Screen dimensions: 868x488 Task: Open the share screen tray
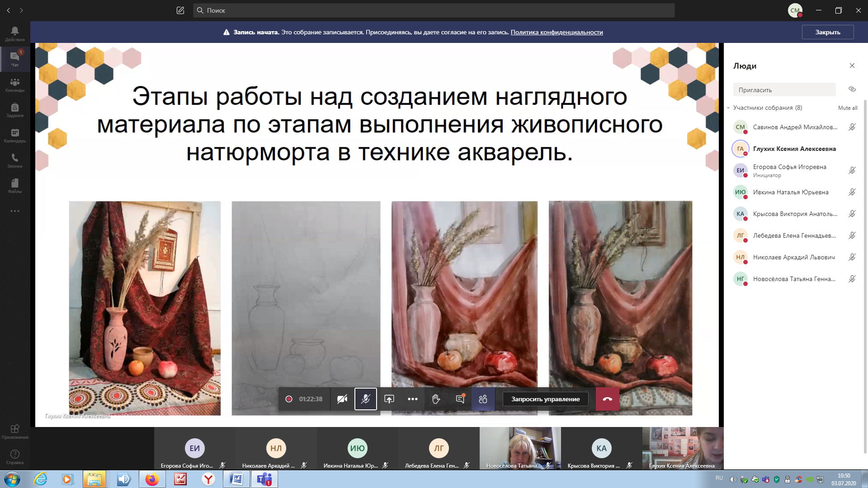point(389,399)
